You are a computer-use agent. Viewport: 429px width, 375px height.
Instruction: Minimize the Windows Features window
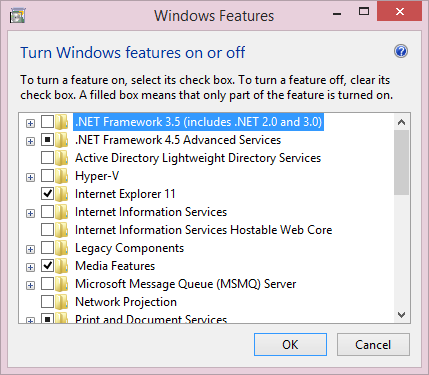[337, 13]
